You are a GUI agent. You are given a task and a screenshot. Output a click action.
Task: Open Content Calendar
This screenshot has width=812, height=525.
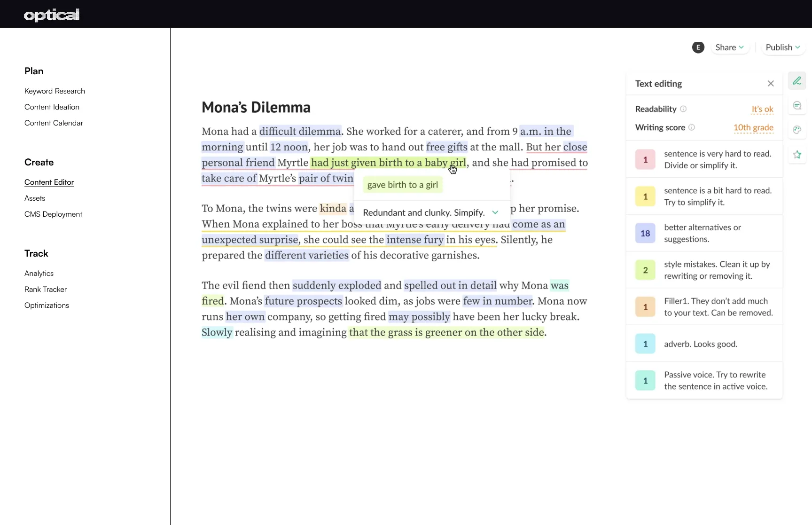[x=54, y=123]
